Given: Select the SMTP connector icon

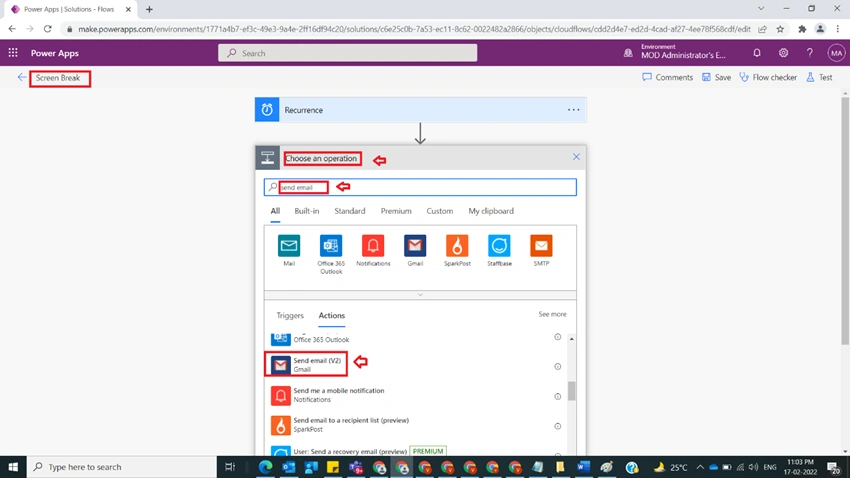Looking at the screenshot, I should 541,246.
